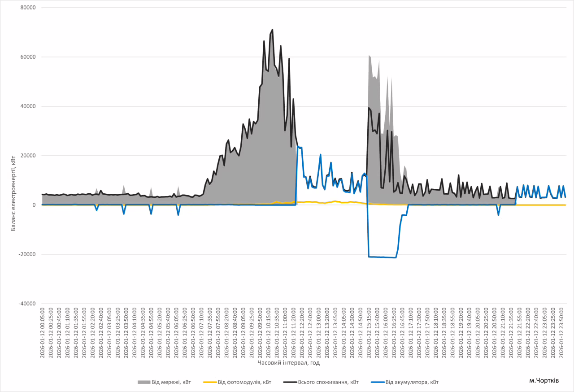Click the gray "Від мережі" legend swatch
The height and width of the screenshot is (392, 574).
144,382
